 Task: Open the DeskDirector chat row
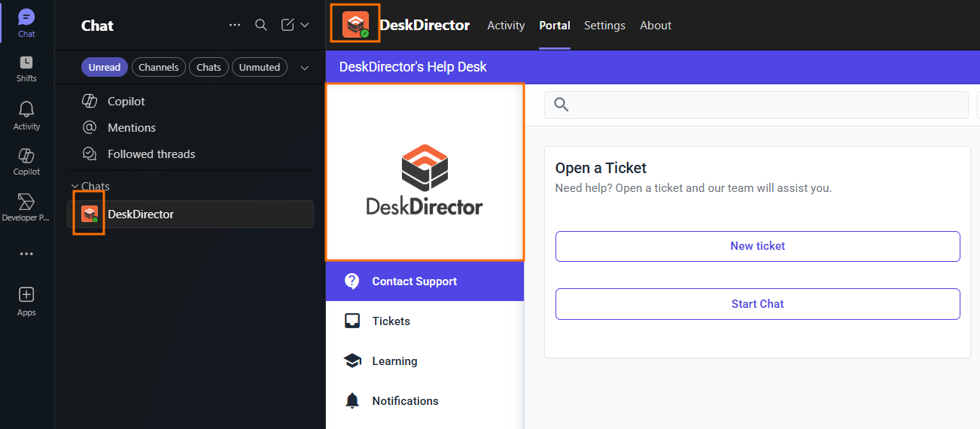[190, 214]
